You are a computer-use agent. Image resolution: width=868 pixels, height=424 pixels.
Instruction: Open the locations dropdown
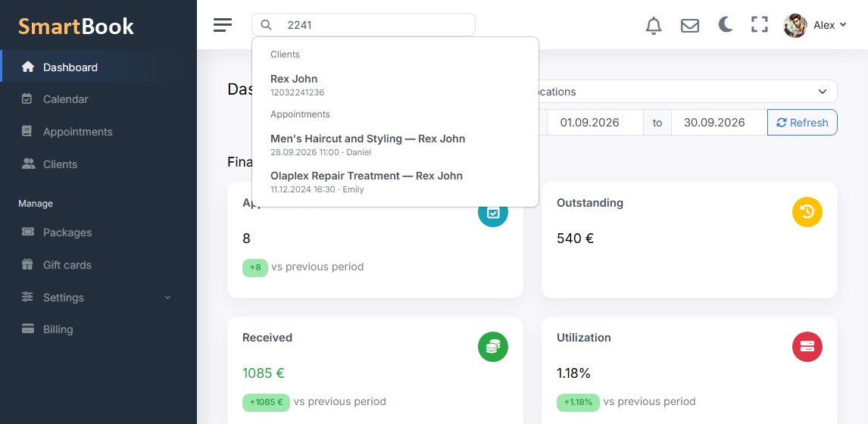[x=686, y=92]
